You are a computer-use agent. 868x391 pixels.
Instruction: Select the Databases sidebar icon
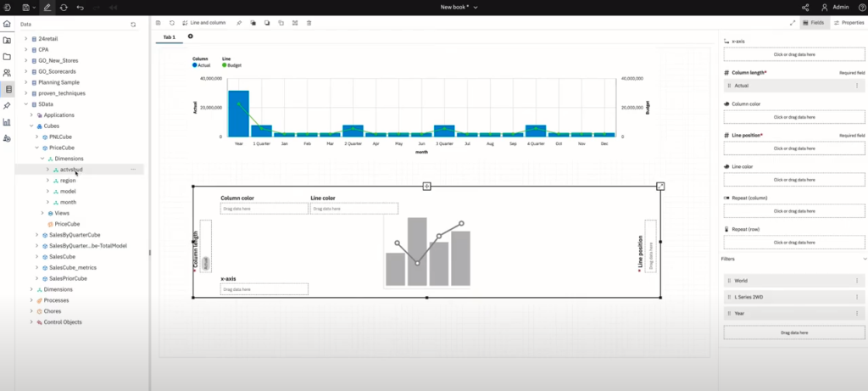click(x=7, y=89)
